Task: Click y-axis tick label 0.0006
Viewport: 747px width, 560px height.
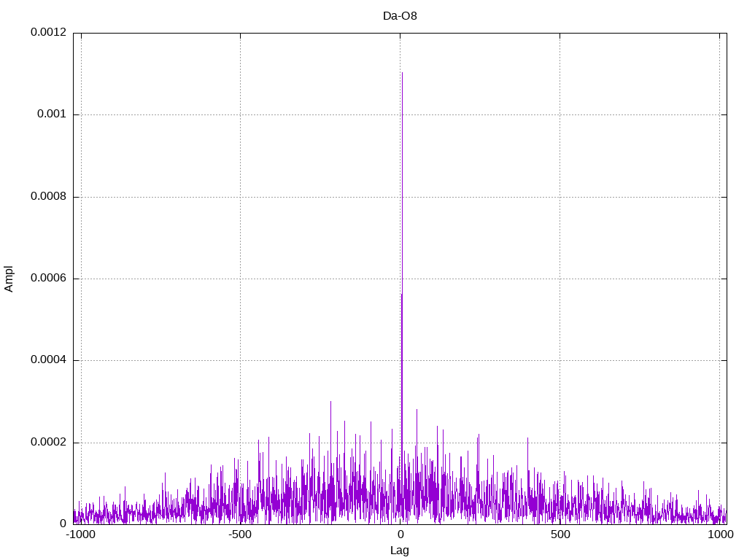Action: pyautogui.click(x=48, y=278)
